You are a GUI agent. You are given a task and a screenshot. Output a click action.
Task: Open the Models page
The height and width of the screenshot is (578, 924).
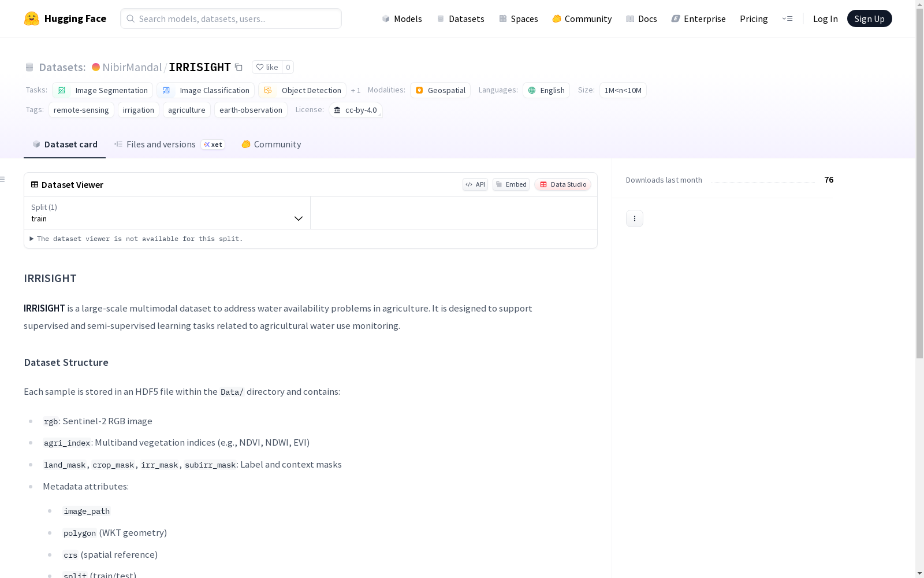click(402, 18)
